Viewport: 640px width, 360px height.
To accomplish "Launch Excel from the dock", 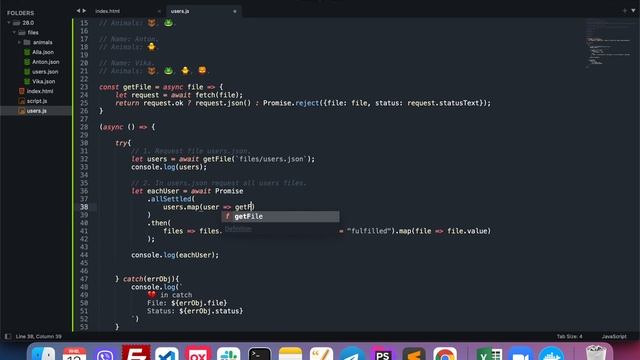I will pyautogui.click(x=489, y=353).
